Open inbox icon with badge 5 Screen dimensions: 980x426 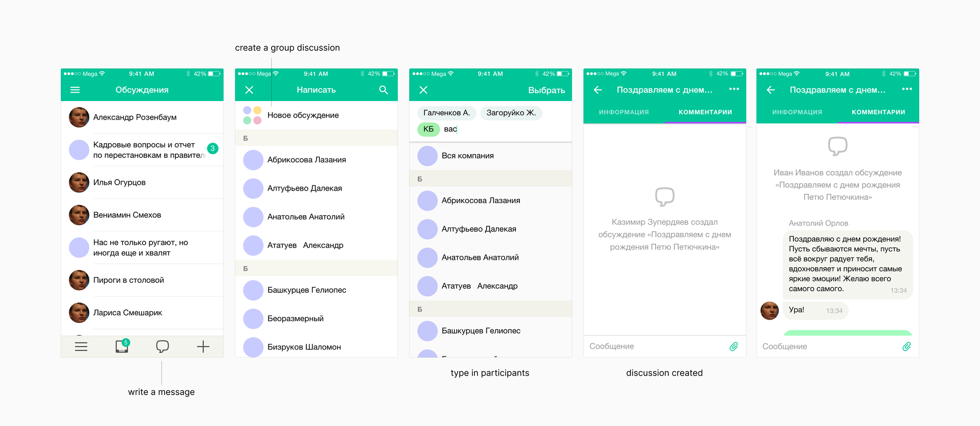[122, 346]
